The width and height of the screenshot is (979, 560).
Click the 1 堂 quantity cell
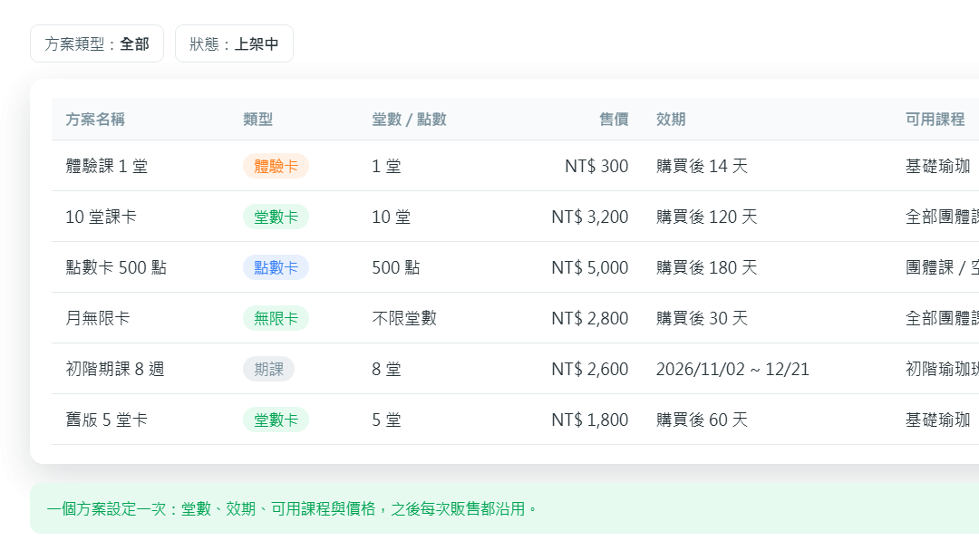click(386, 166)
